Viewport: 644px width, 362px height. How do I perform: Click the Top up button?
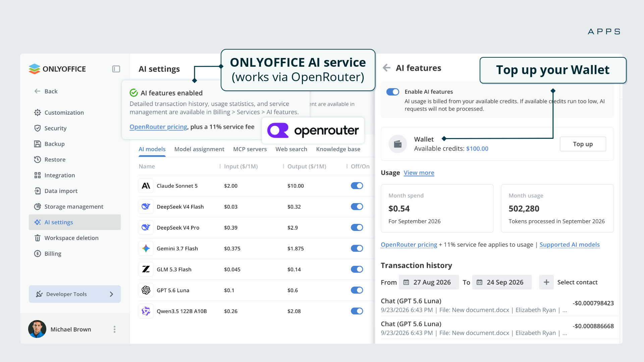click(583, 144)
